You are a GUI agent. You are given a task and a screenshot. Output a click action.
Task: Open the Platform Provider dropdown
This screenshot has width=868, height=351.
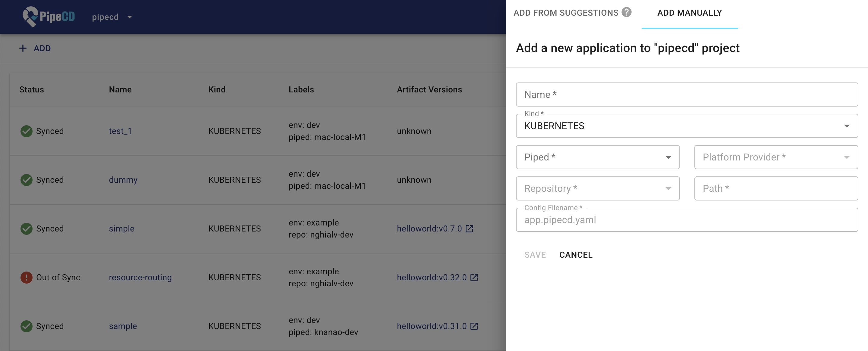click(776, 157)
